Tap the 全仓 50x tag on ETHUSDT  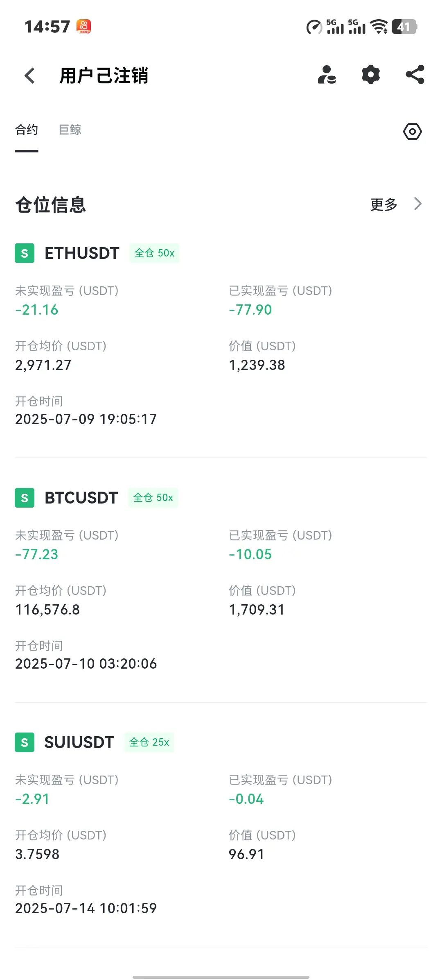click(x=154, y=253)
